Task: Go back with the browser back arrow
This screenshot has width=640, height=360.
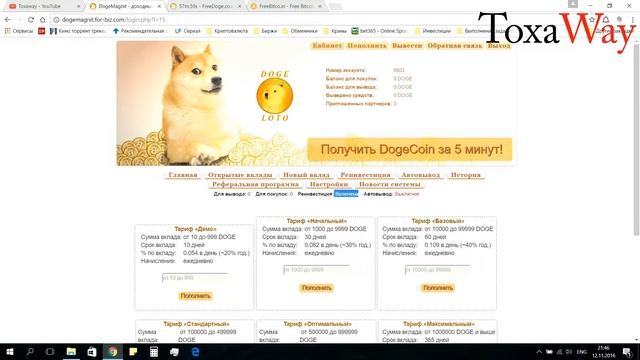Action: click(8, 20)
